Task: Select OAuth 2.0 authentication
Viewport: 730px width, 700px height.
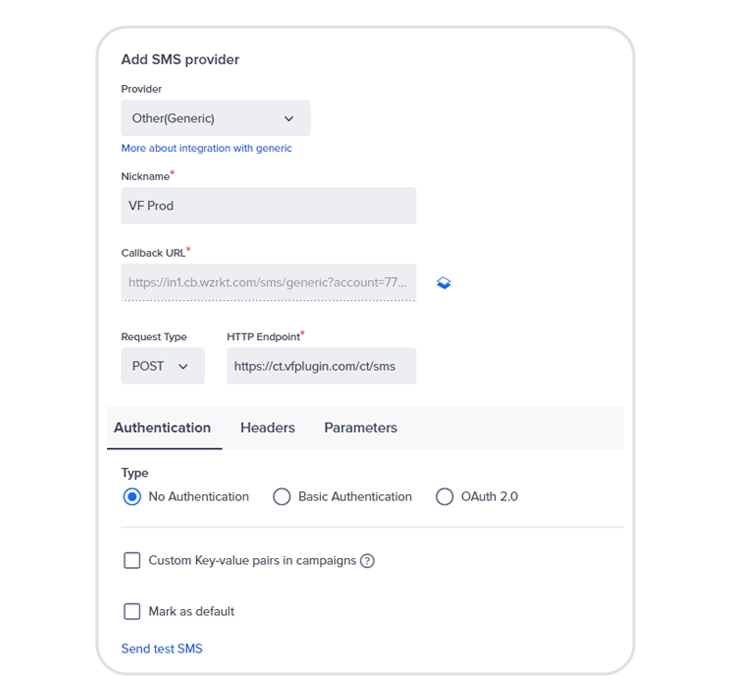Action: click(x=445, y=497)
